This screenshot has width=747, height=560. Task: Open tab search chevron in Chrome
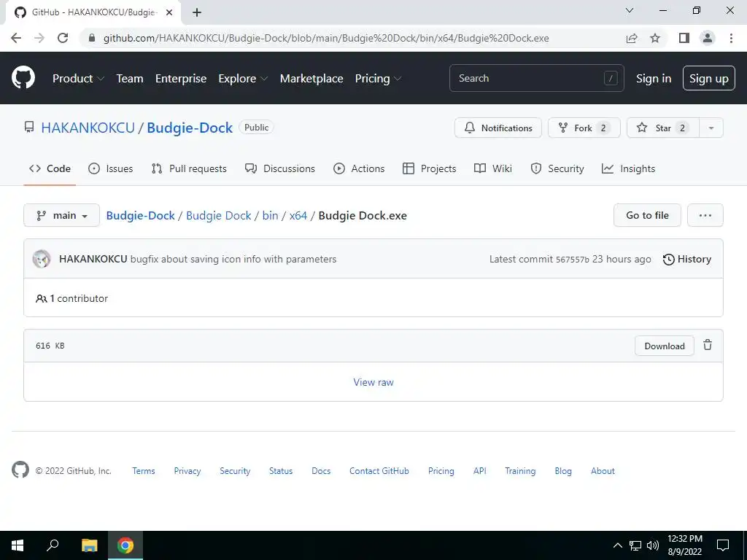tap(630, 10)
